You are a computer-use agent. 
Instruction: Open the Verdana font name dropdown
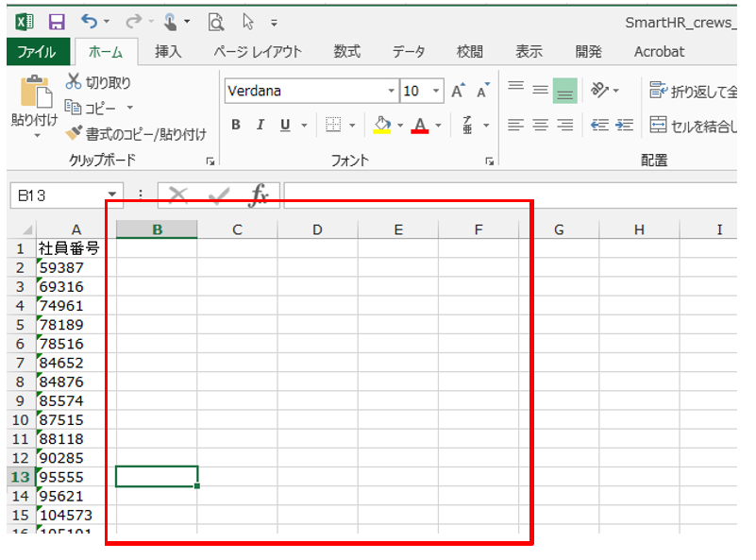tap(392, 92)
